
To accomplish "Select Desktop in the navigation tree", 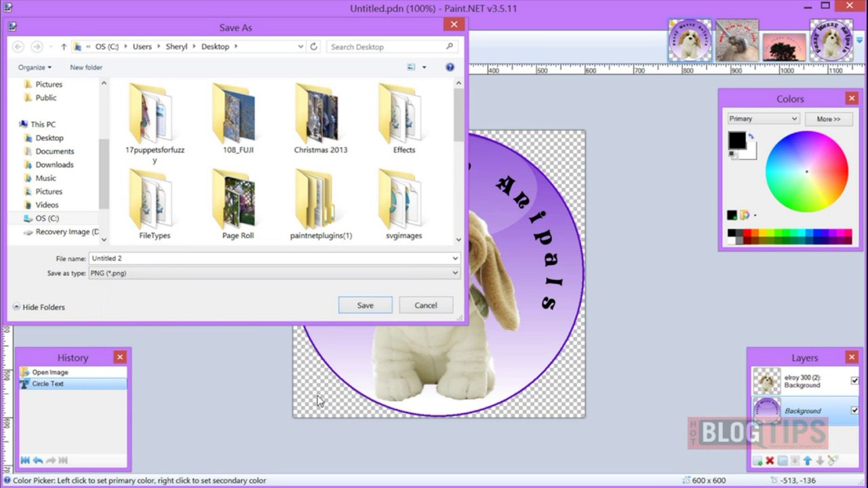I will coord(49,138).
